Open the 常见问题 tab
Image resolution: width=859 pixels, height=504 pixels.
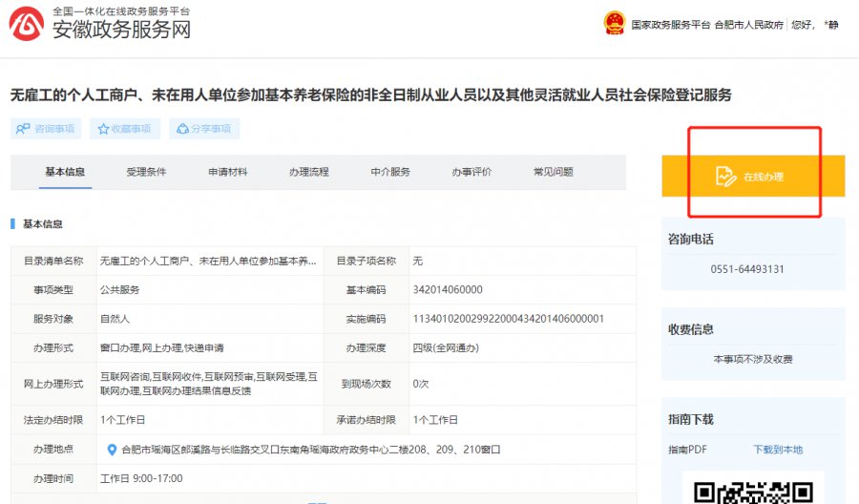click(554, 172)
